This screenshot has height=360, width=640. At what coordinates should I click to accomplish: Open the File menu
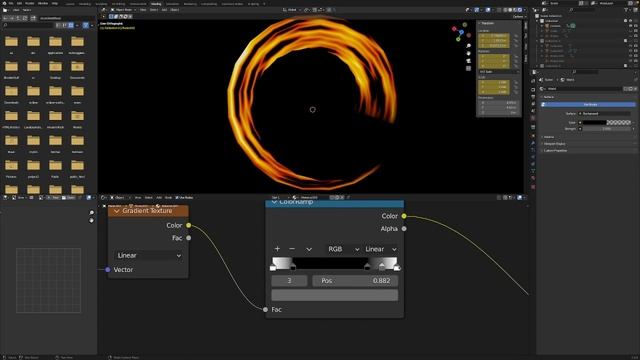pyautogui.click(x=11, y=3)
